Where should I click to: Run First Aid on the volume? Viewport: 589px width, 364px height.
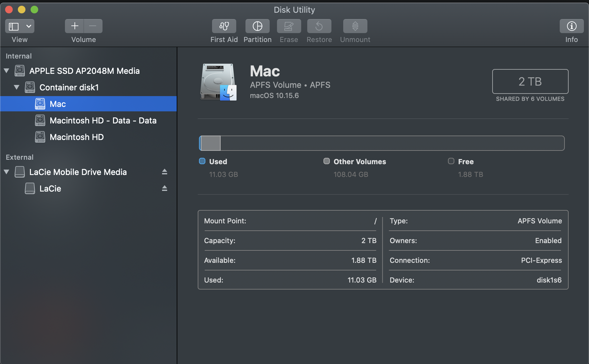click(x=224, y=26)
